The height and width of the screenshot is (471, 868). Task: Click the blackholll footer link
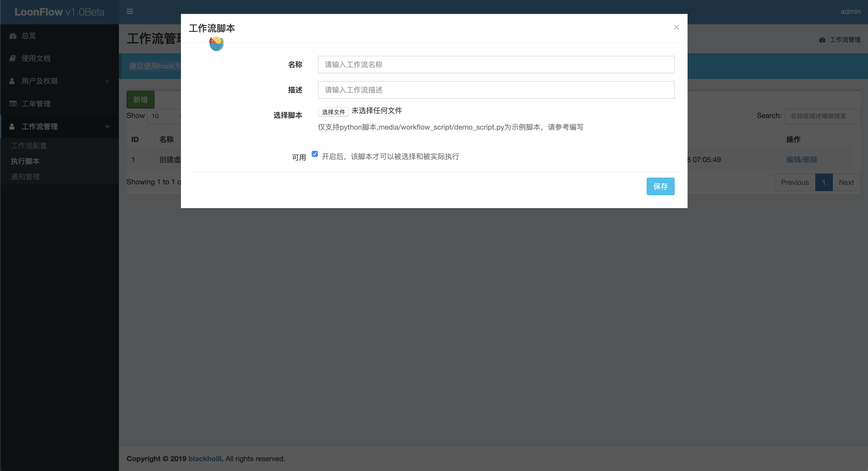point(205,459)
